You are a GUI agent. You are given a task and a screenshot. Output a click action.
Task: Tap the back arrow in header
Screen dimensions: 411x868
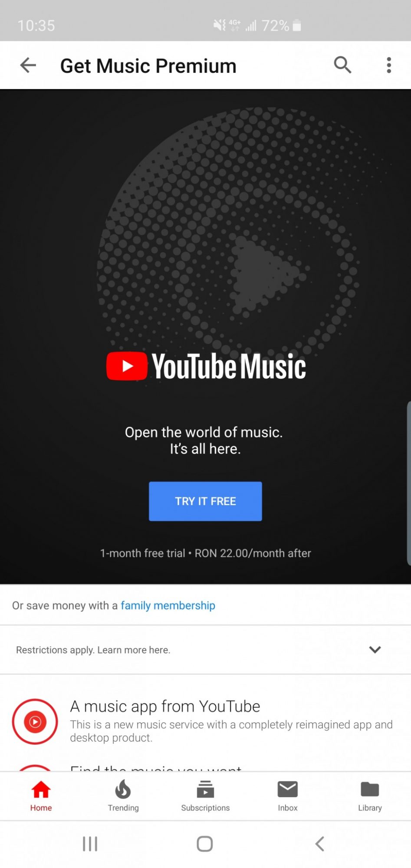click(x=28, y=66)
